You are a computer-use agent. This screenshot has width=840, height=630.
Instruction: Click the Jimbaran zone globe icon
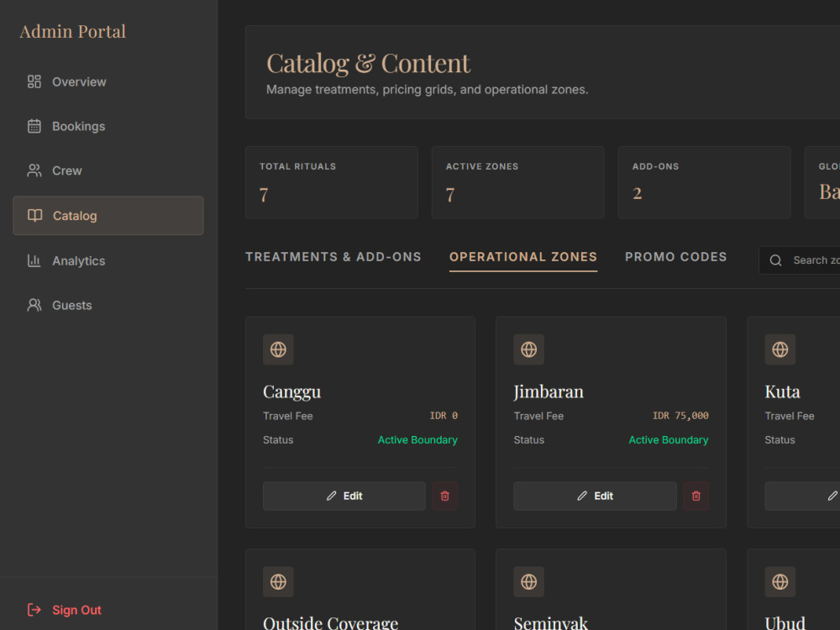click(528, 349)
